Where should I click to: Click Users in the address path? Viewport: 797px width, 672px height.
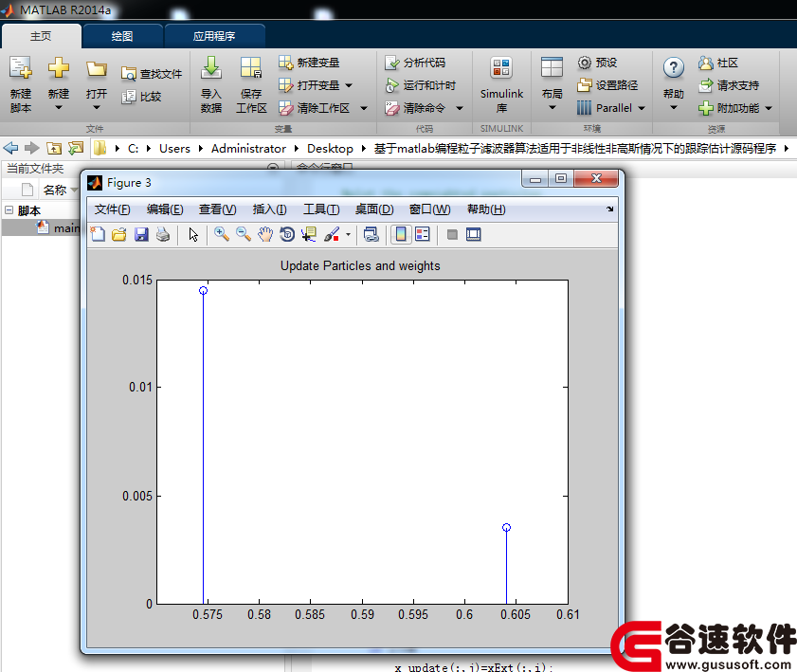pos(174,149)
